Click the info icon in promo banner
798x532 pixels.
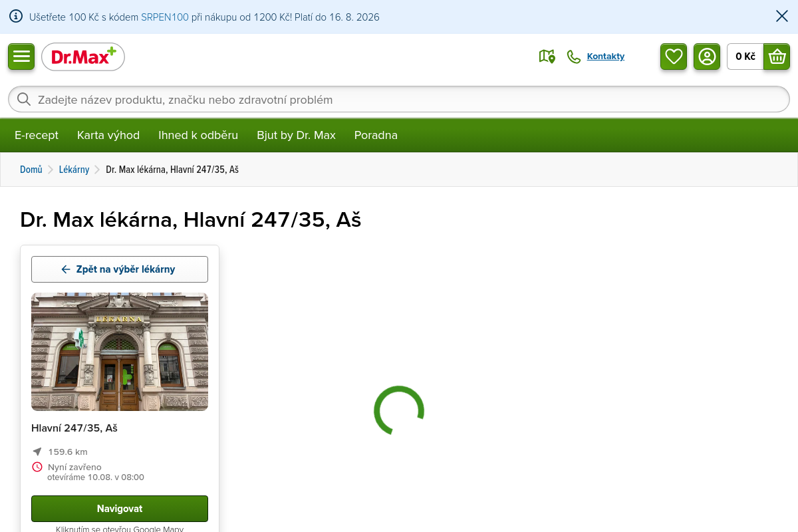click(x=16, y=17)
